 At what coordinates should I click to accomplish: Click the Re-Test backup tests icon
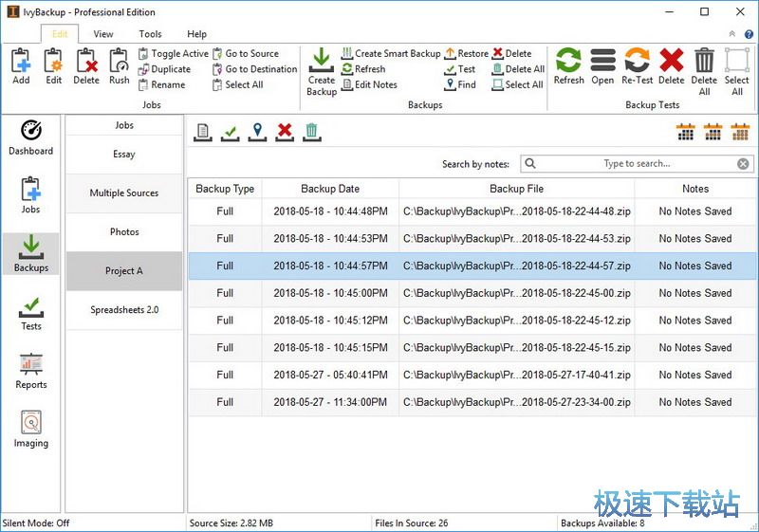click(x=637, y=60)
